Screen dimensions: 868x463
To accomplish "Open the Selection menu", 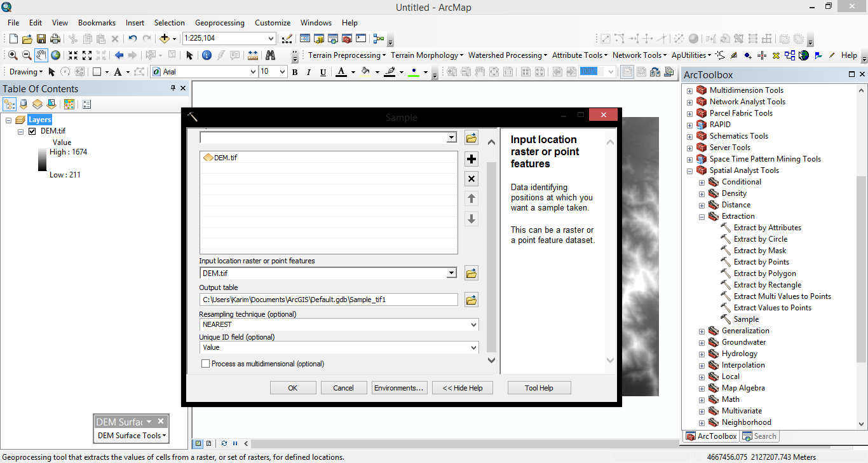I will click(x=170, y=23).
